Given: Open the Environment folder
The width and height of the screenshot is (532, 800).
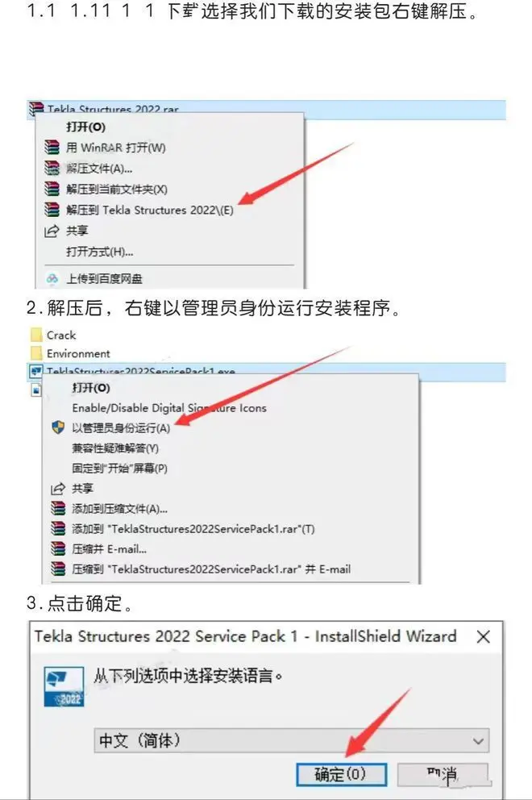Looking at the screenshot, I should click(x=70, y=353).
